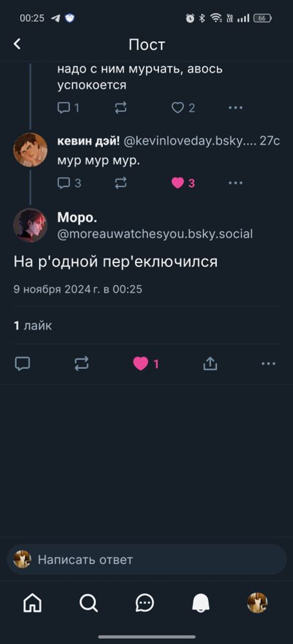
Task: Tap the 'Написать ответ' reply field
Action: (147, 560)
